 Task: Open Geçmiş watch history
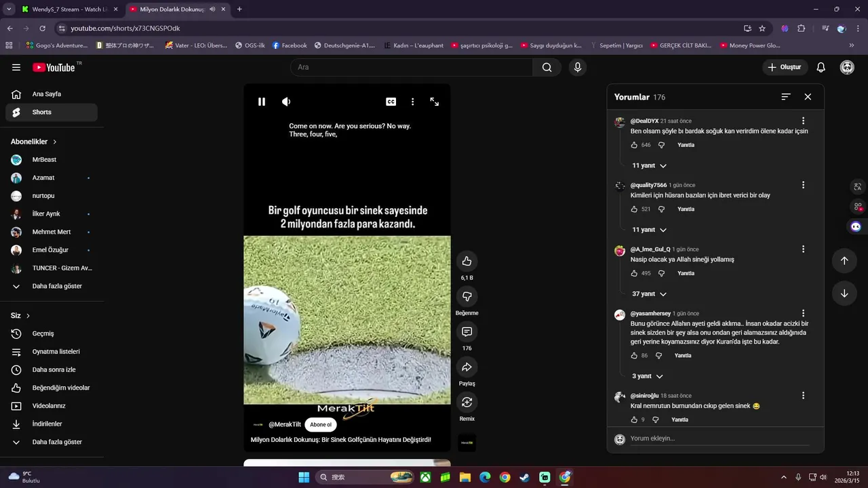coord(52,333)
